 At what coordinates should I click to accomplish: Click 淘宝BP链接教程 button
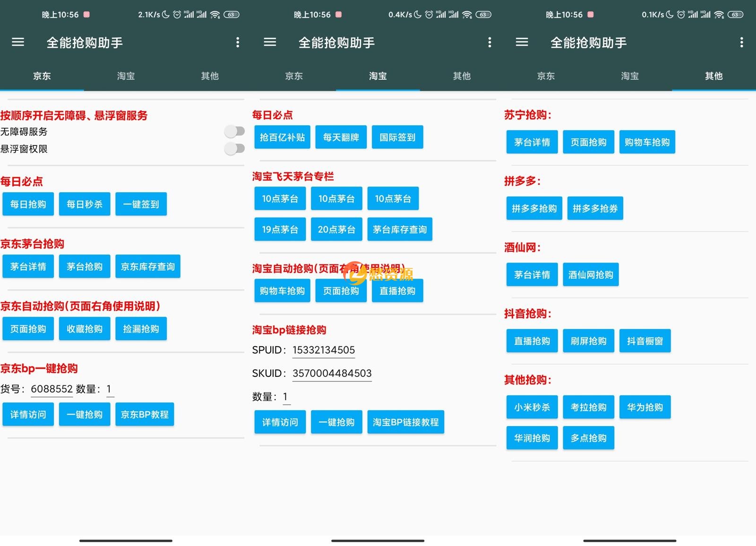[x=405, y=422]
